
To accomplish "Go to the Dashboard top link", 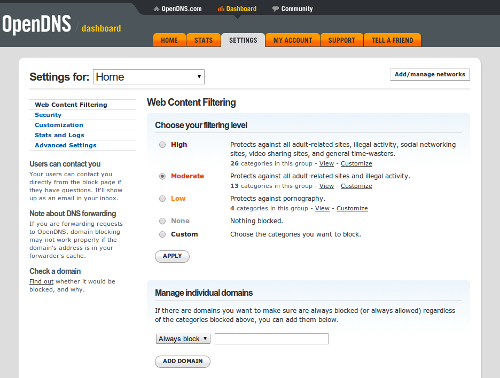I will 237,9.
